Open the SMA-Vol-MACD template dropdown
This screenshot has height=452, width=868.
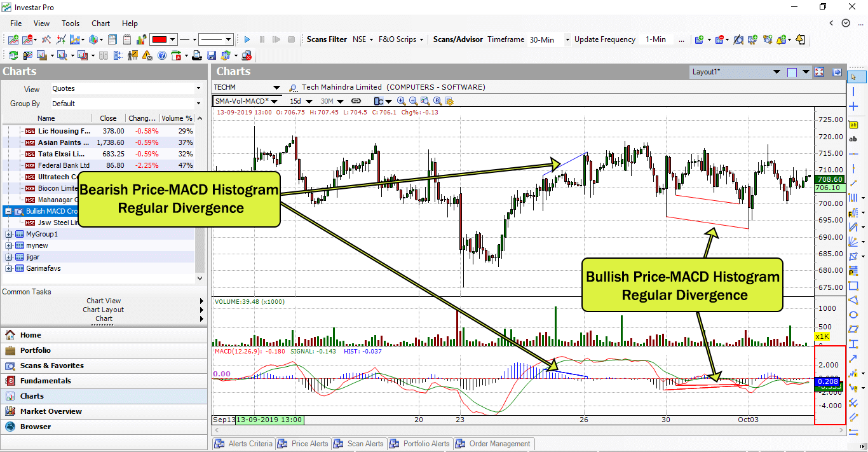click(x=273, y=101)
